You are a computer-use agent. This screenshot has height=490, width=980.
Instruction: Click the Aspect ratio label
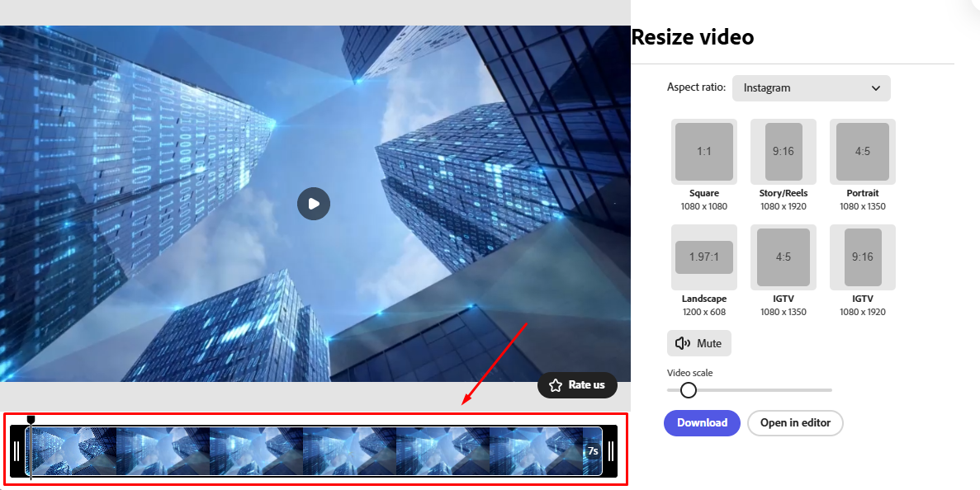point(696,87)
